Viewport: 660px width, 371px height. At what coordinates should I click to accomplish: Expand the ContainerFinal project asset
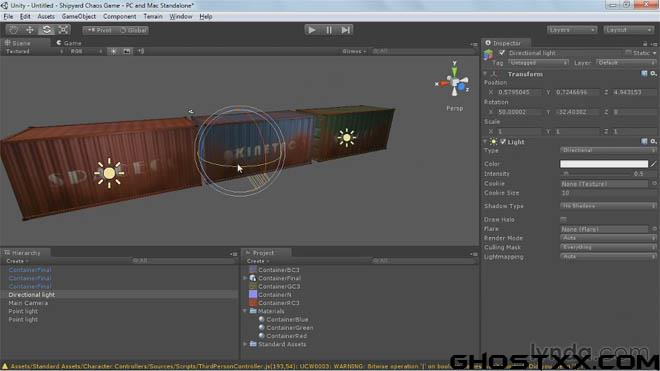[x=245, y=278]
